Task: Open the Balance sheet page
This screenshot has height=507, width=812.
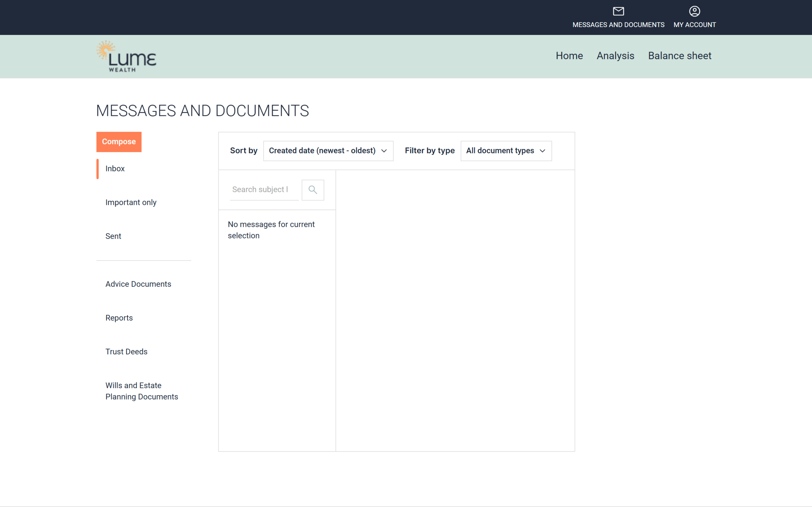Action: [x=679, y=56]
